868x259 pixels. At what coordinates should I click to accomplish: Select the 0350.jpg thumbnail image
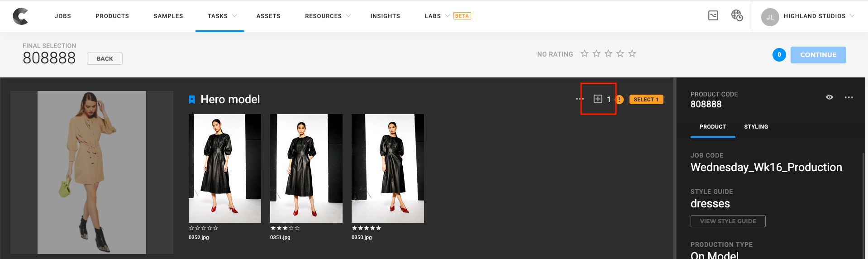click(387, 168)
